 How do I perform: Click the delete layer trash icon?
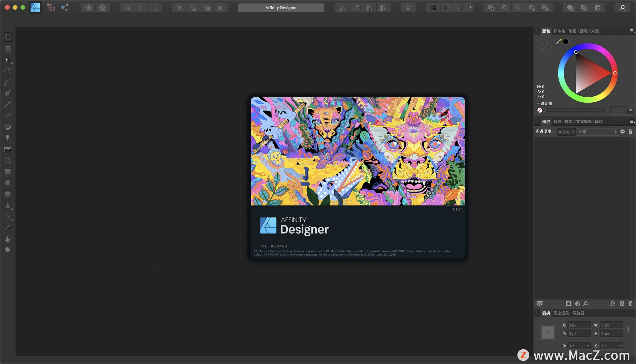[x=631, y=303]
